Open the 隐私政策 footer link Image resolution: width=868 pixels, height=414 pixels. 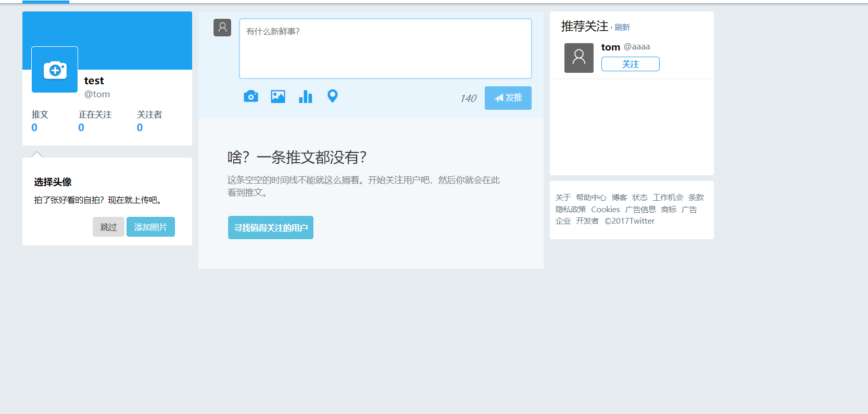tap(571, 210)
